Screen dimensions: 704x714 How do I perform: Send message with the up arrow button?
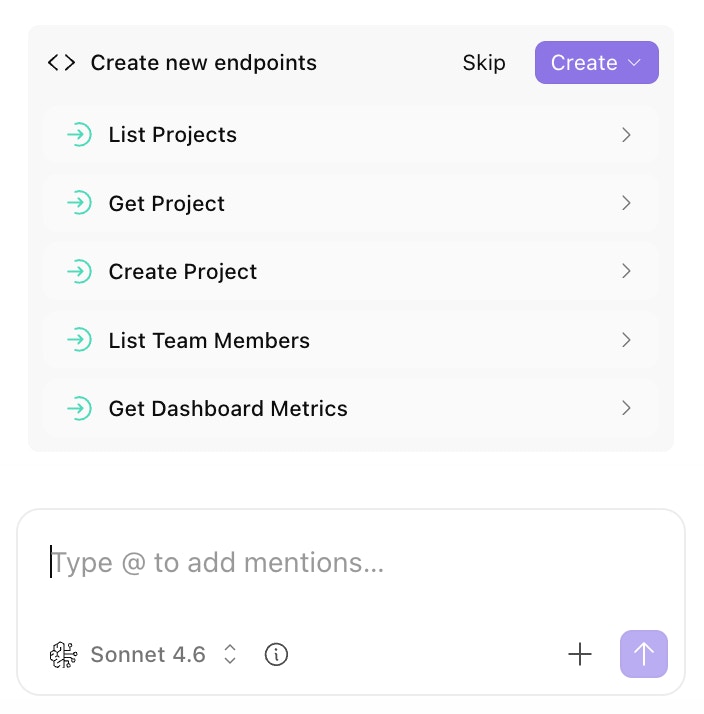[x=643, y=654]
